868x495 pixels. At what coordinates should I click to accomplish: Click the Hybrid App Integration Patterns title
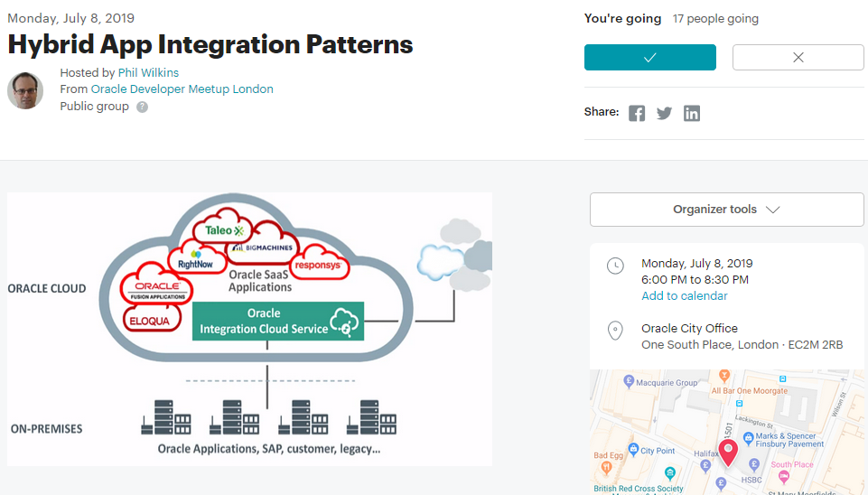[x=210, y=44]
